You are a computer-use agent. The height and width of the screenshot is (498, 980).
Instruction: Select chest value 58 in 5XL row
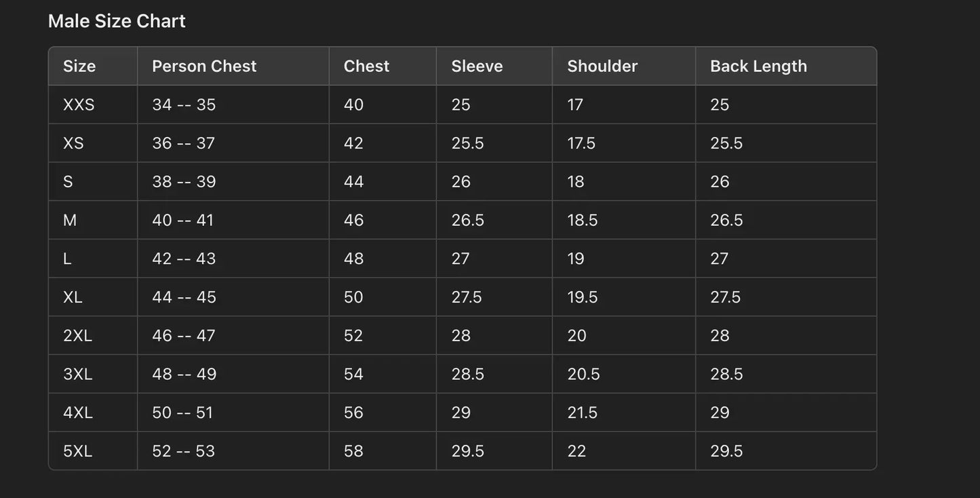[x=353, y=451]
